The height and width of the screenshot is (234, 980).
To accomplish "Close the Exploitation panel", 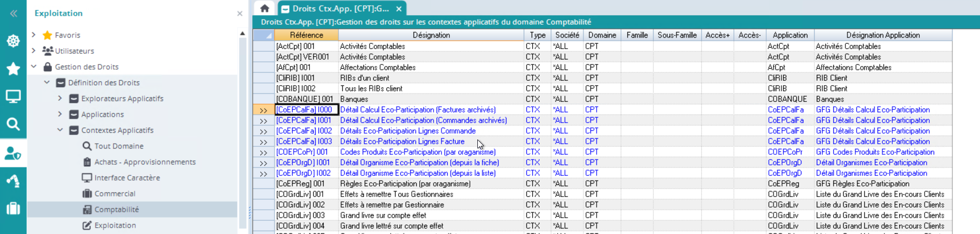I will tap(240, 14).
